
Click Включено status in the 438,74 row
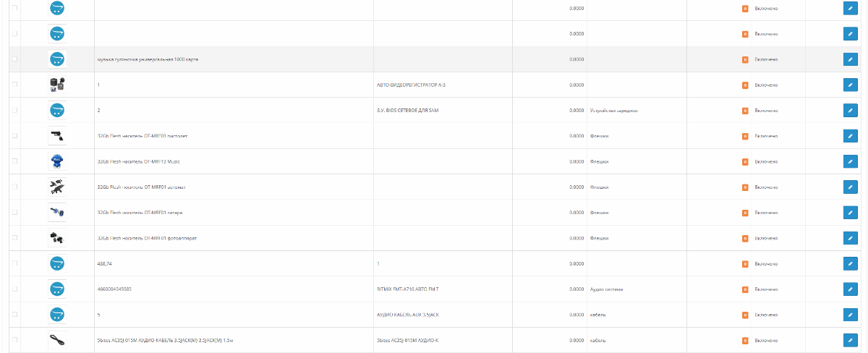coord(766,263)
